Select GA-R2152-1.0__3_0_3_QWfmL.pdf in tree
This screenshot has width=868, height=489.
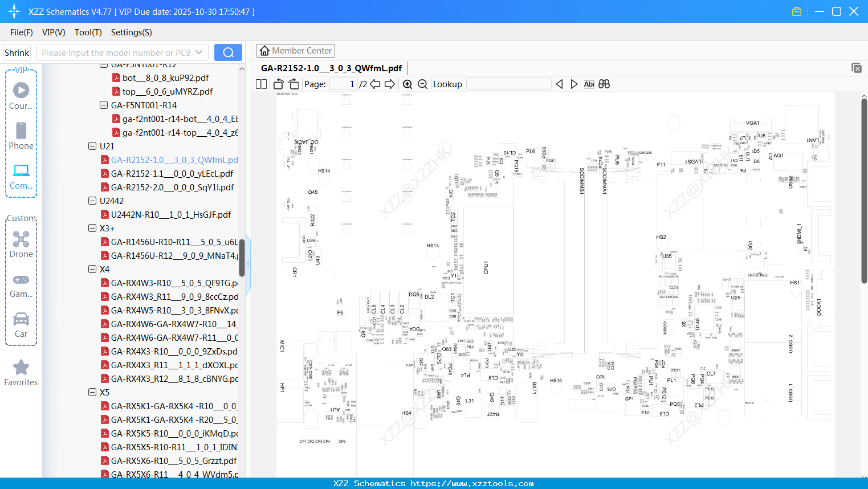coord(174,160)
